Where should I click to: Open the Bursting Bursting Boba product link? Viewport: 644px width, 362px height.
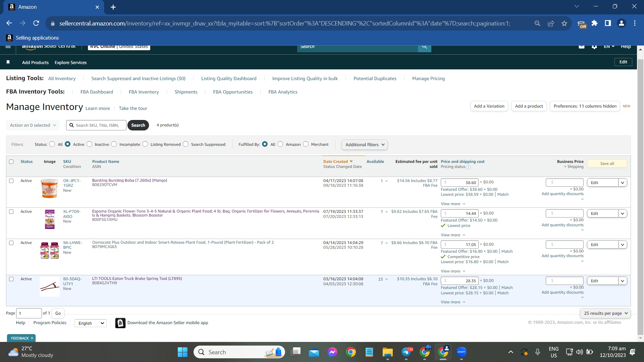point(129,180)
